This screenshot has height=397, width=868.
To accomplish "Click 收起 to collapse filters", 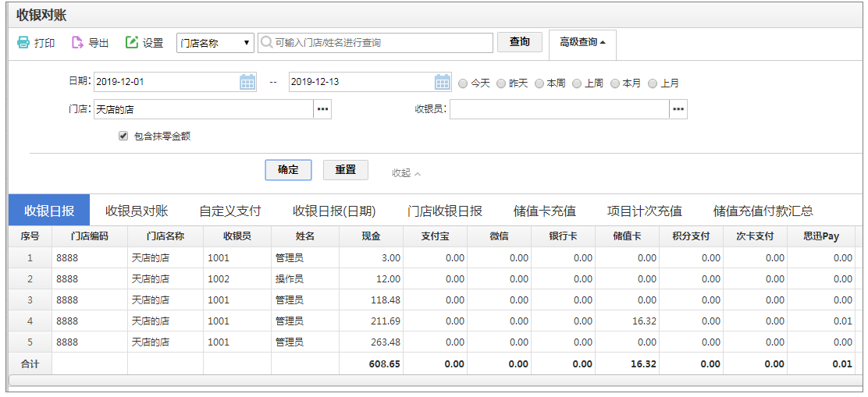I will click(x=407, y=173).
